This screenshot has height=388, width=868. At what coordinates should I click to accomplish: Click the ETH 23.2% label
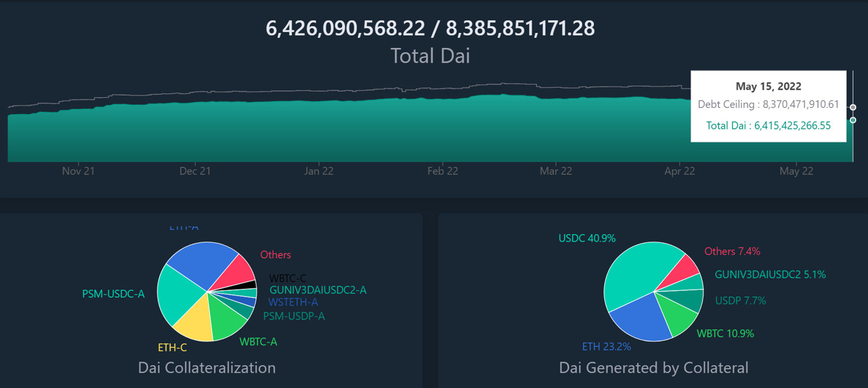pyautogui.click(x=606, y=346)
